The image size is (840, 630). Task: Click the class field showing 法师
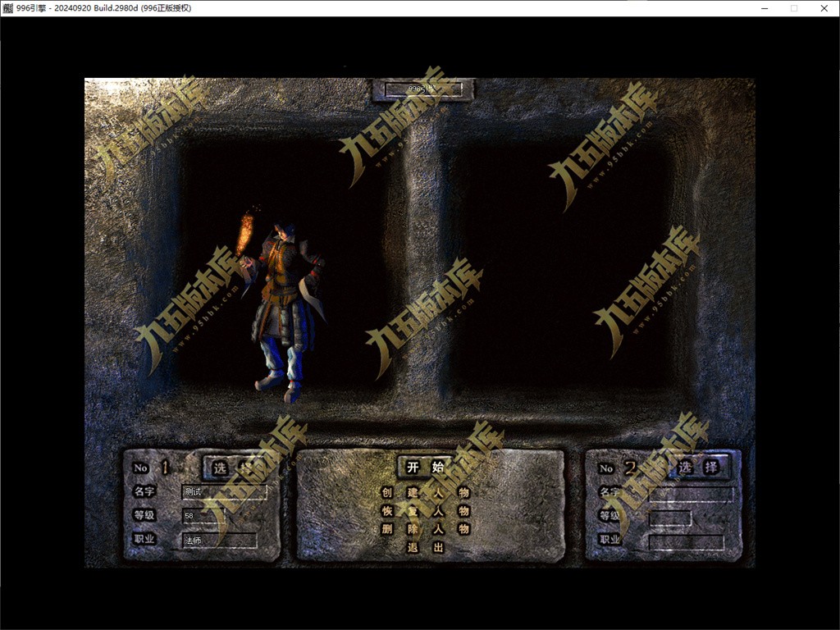pyautogui.click(x=219, y=540)
